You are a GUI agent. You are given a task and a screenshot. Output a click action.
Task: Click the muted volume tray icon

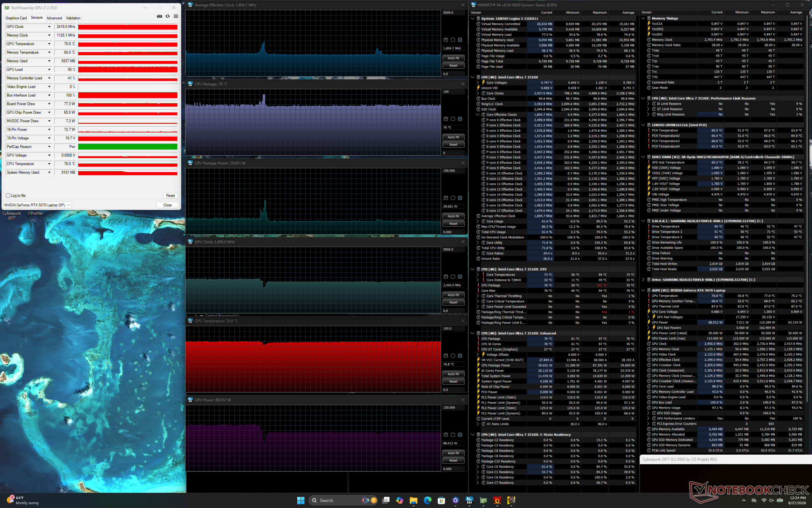(772, 500)
